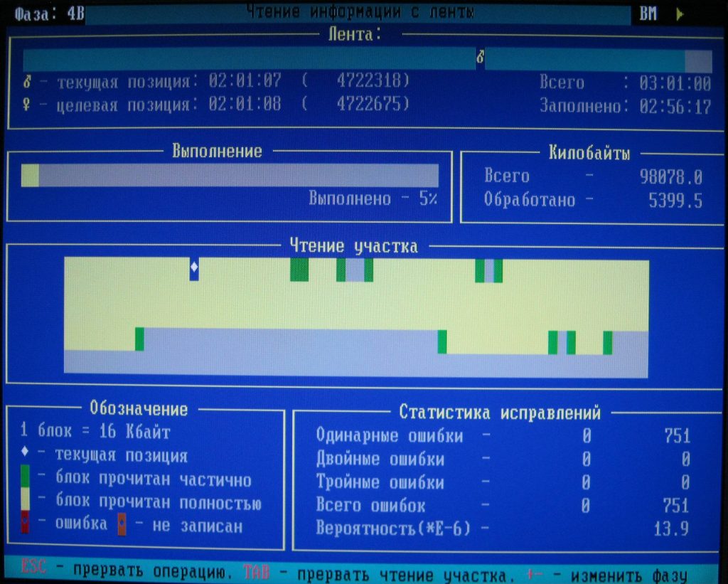Click the symbol beside 'текущая позиция' under Лента
The height and width of the screenshot is (584, 728).
[x=26, y=82]
